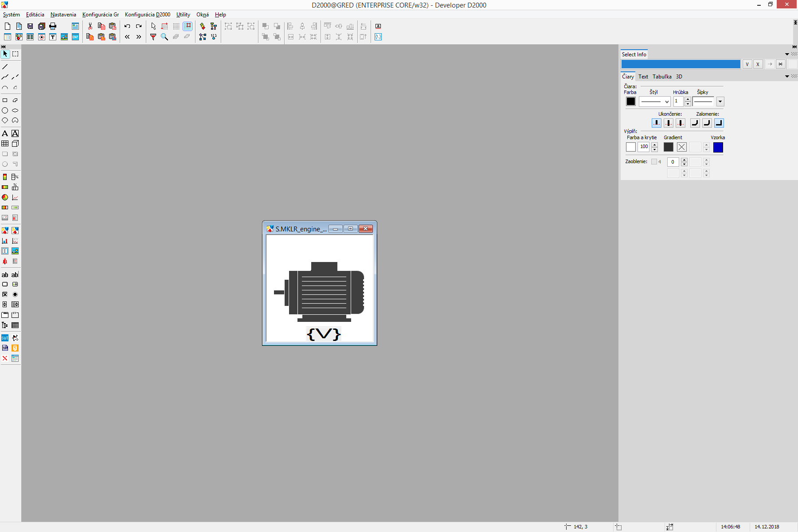The image size is (798, 532).
Task: Click the red funnel filter icon
Action: click(153, 37)
